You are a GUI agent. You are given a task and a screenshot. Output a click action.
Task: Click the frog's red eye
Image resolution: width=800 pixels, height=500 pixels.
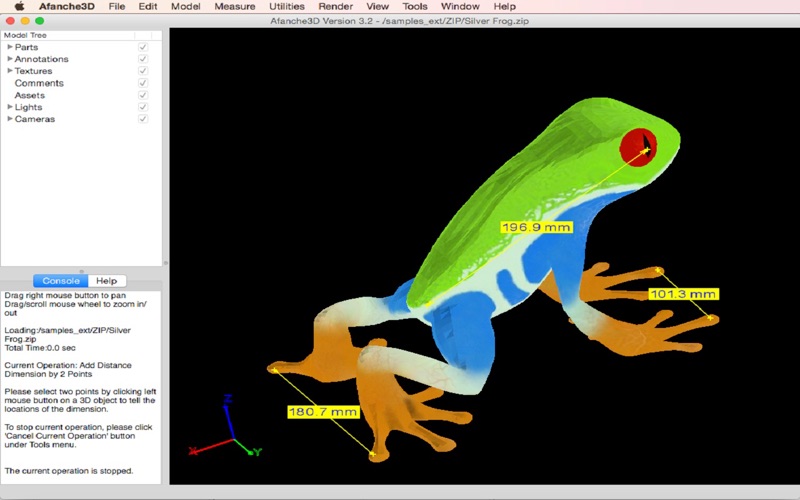pos(638,147)
